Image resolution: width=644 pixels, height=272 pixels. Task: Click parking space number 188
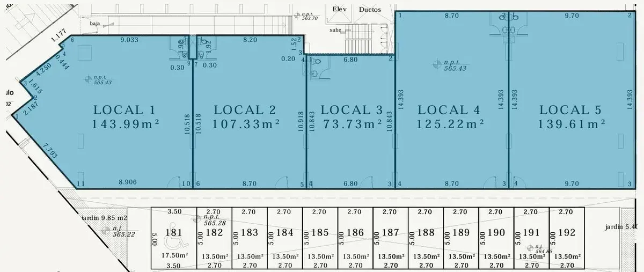point(426,233)
